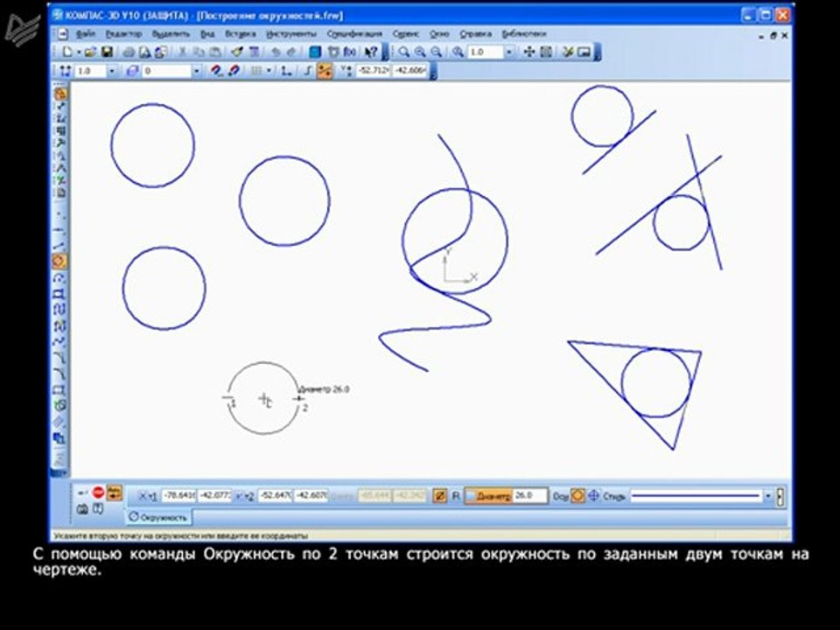840x630 pixels.
Task: Click the line style preview field
Action: coord(696,496)
